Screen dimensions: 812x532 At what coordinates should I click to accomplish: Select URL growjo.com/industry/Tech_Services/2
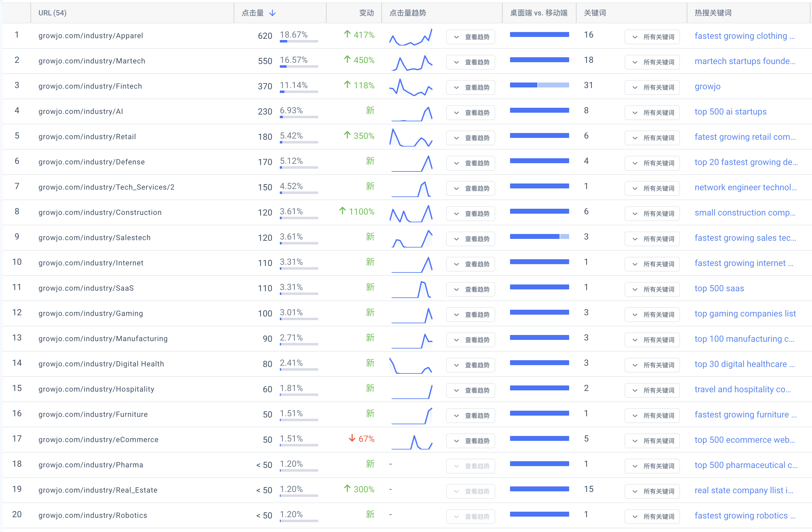[x=106, y=187]
